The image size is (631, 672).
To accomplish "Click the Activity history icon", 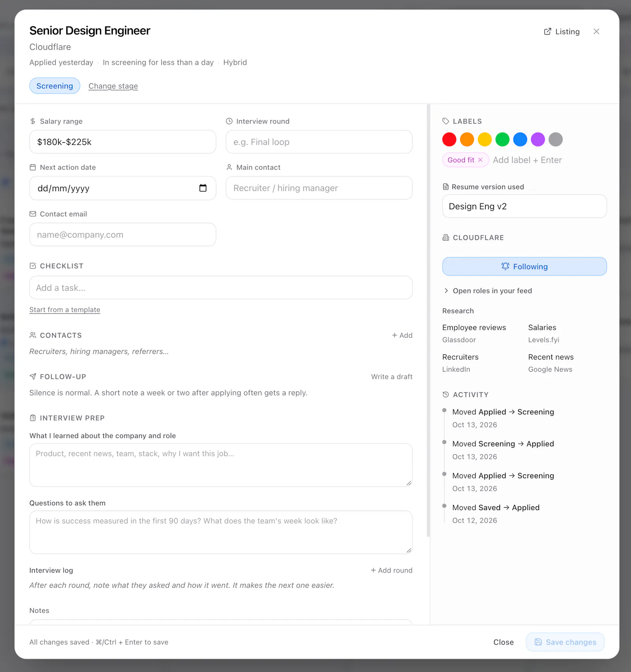I will click(446, 395).
